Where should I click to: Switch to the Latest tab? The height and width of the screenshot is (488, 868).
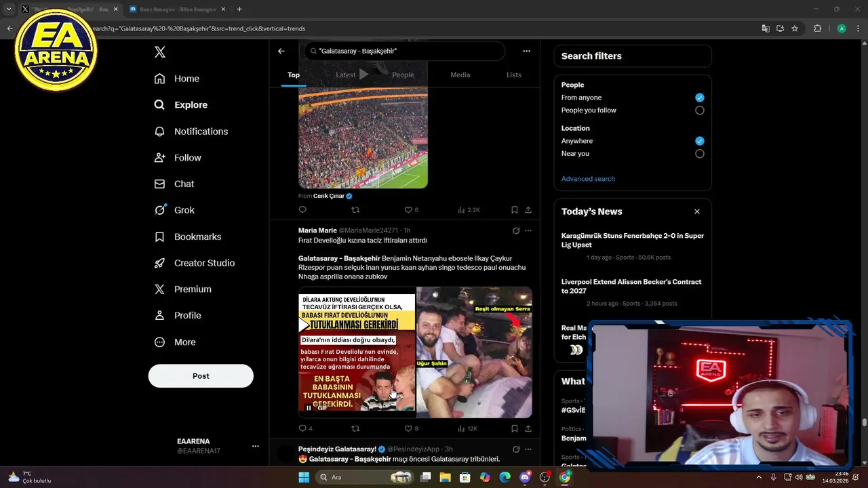(x=346, y=75)
